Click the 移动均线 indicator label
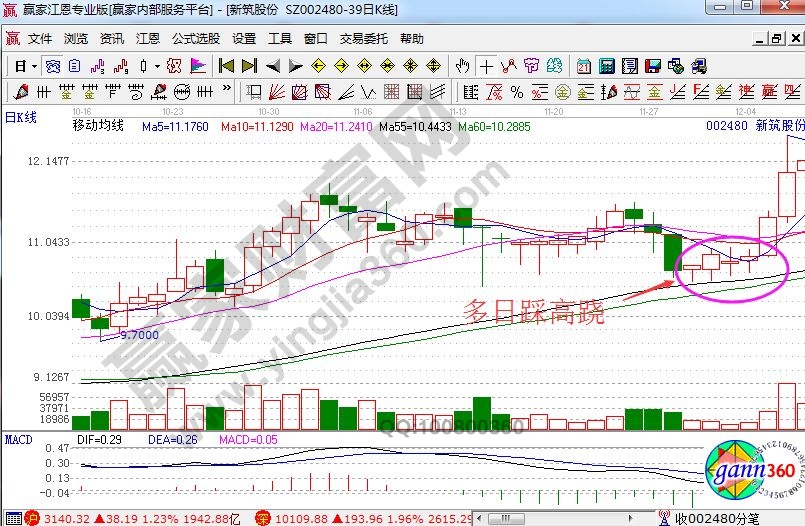Viewport: 805px width, 526px height. click(x=98, y=126)
